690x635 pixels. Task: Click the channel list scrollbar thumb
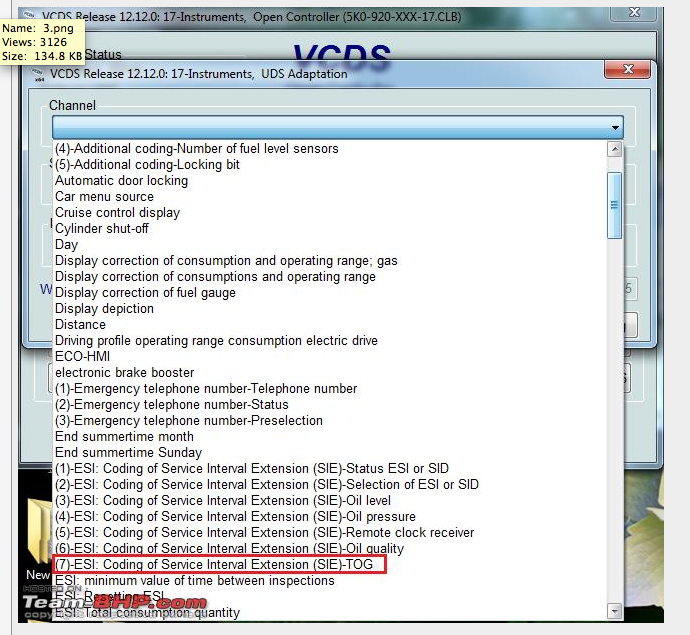click(614, 204)
